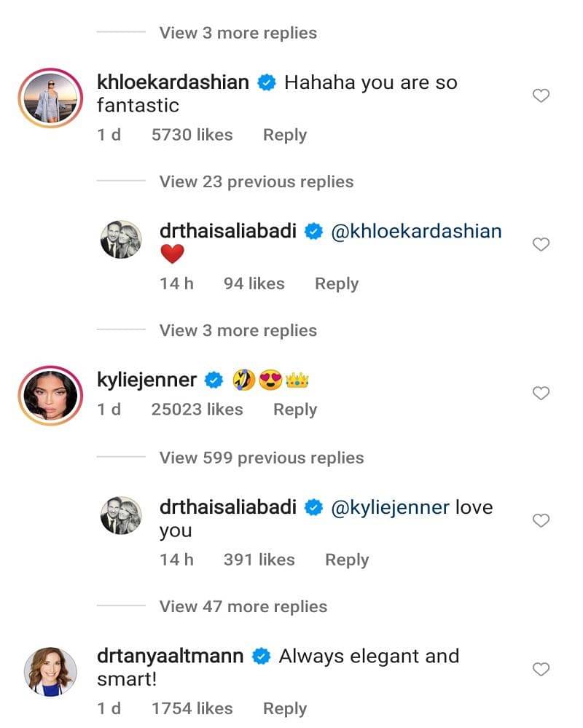Tap drthaisaliabadi's avatar on "love you" reply

[120, 515]
